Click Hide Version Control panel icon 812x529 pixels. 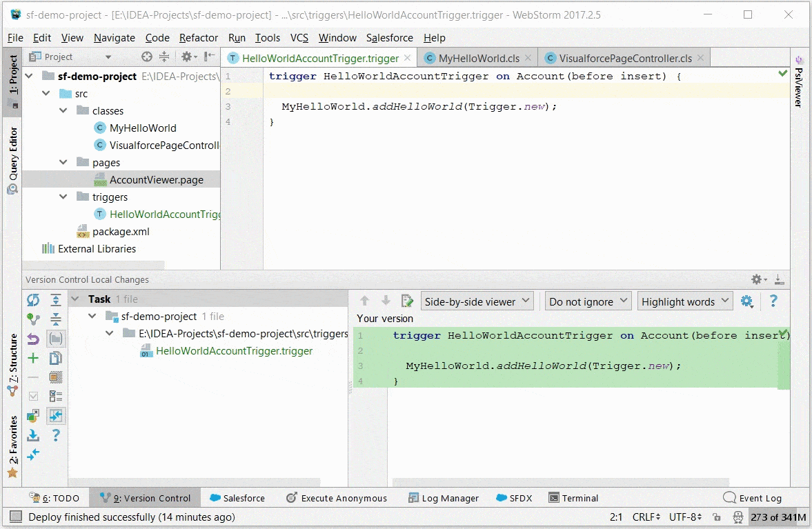pos(780,279)
